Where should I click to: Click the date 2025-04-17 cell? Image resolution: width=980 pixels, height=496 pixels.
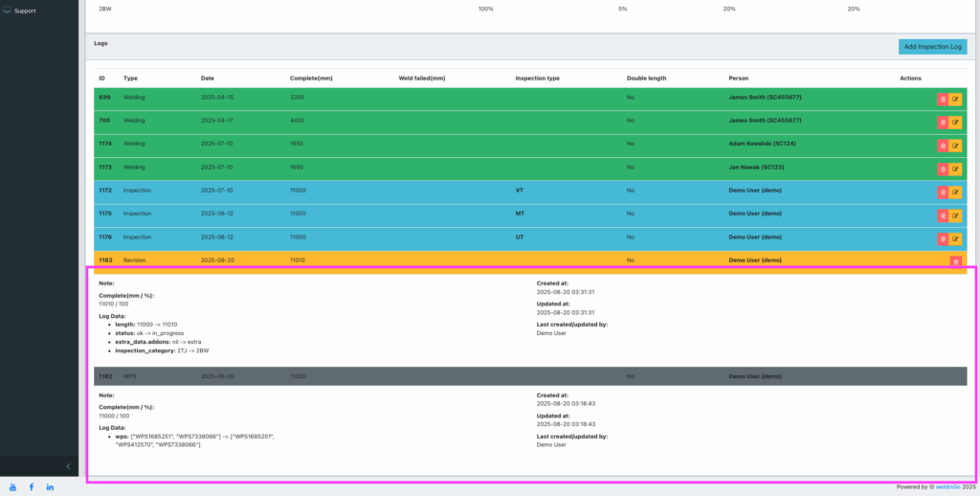216,121
